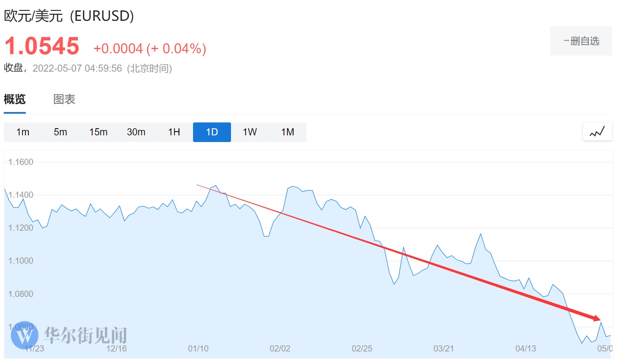Click the 删自选 remove watchlist button

[581, 41]
